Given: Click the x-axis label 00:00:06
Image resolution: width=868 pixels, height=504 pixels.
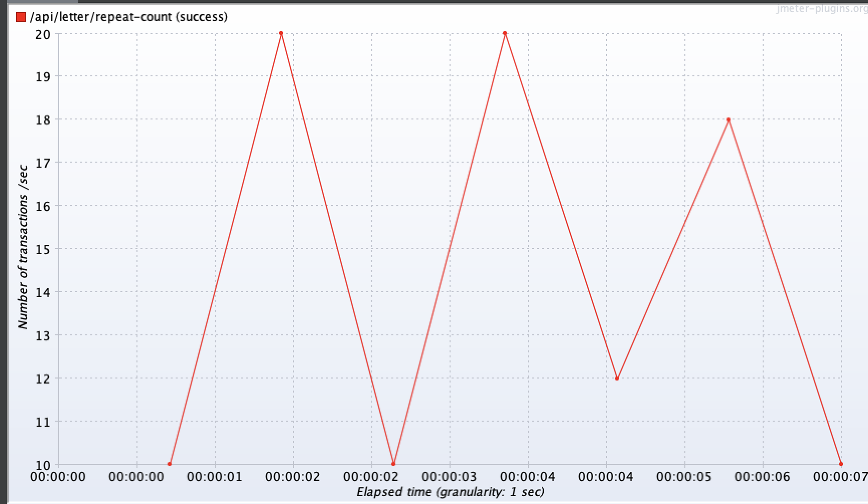Looking at the screenshot, I should [763, 476].
